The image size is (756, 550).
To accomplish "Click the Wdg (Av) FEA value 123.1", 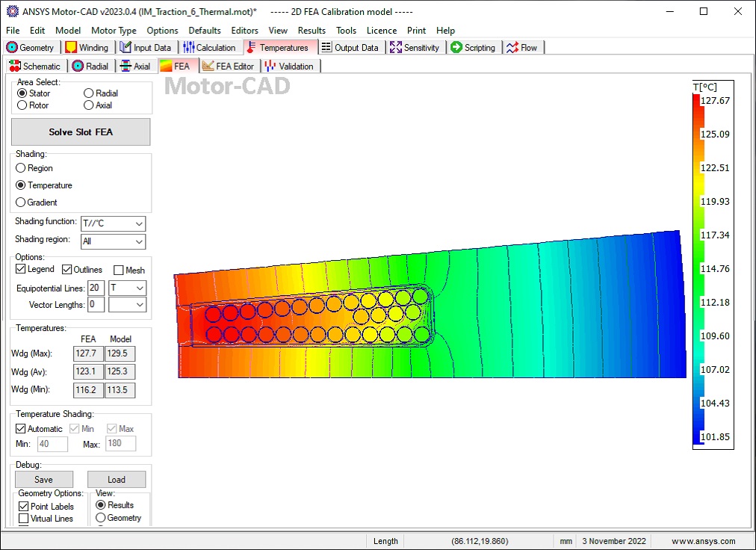I will 88,371.
